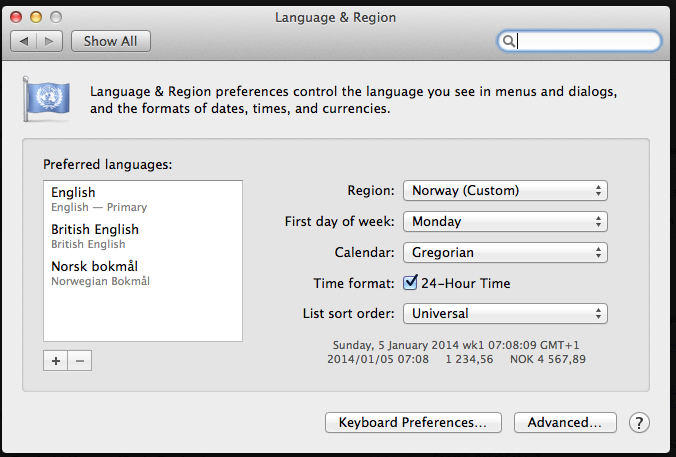Toggle the 24-Hour Time checkbox
The width and height of the screenshot is (676, 457).
[410, 283]
